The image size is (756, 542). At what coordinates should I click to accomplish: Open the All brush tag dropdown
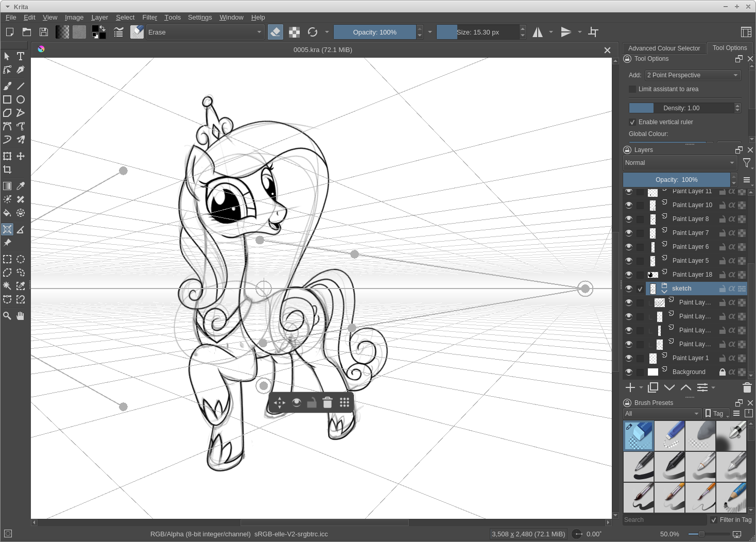pos(662,414)
